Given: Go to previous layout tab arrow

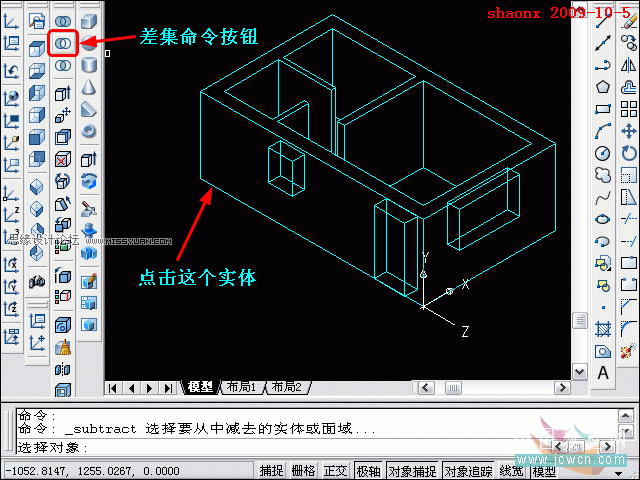Looking at the screenshot, I should pyautogui.click(x=131, y=388).
